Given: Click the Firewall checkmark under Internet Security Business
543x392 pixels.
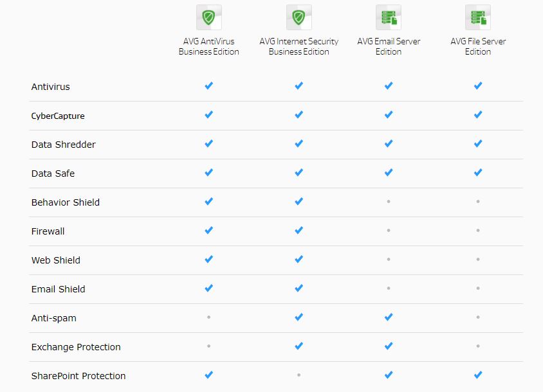Looking at the screenshot, I should pyautogui.click(x=299, y=230).
